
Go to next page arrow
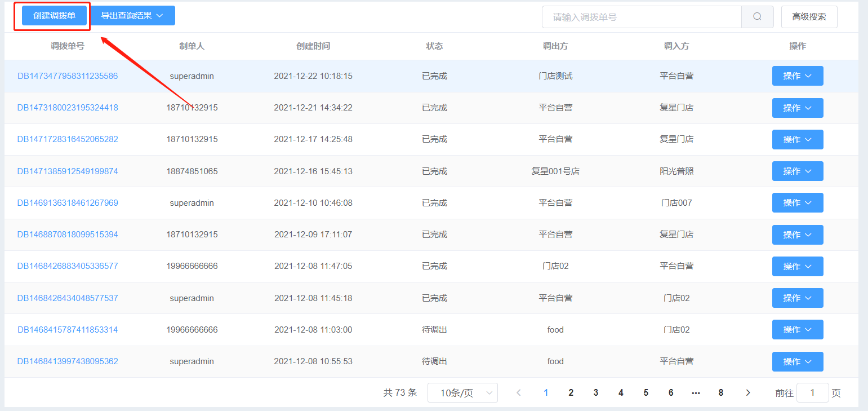748,393
